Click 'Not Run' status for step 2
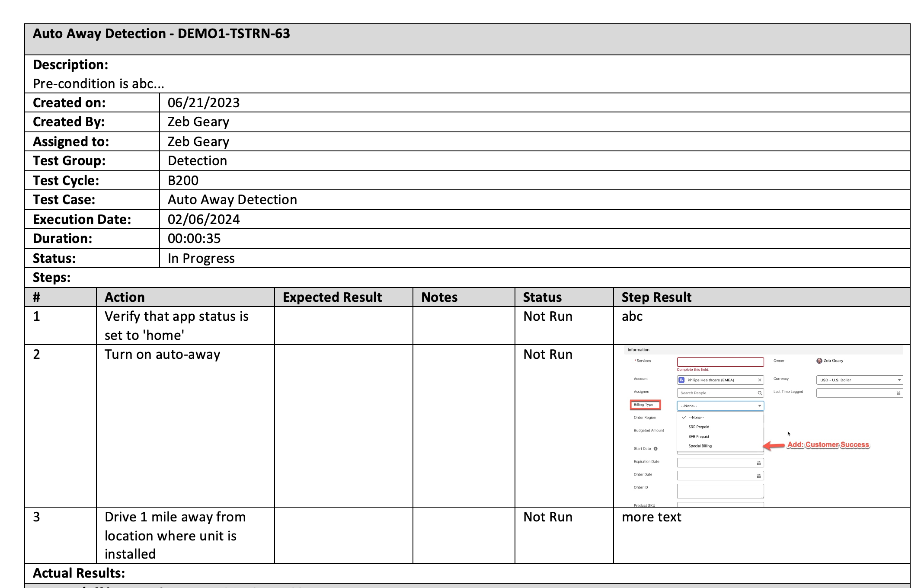 point(548,355)
